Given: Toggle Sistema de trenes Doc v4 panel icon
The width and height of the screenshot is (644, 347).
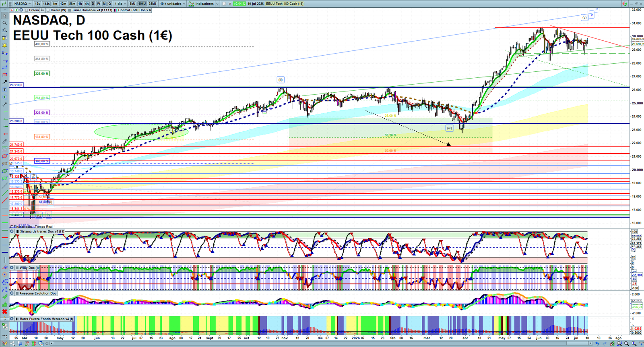Looking at the screenshot, I should click(x=17, y=231).
